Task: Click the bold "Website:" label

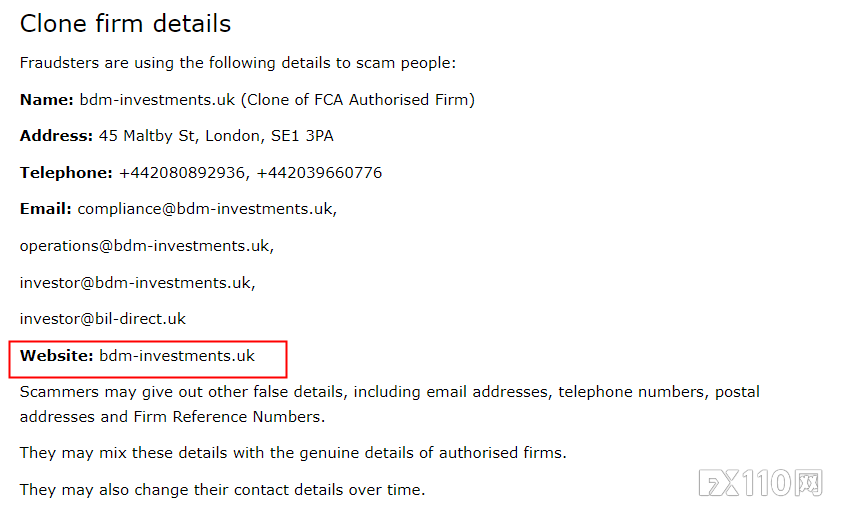Action: click(x=57, y=356)
